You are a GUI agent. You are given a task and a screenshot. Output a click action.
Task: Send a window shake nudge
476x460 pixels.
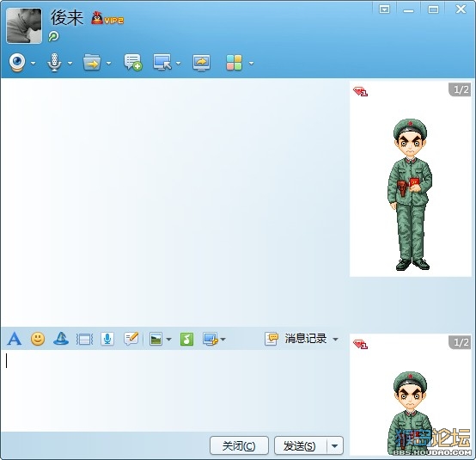point(84,339)
